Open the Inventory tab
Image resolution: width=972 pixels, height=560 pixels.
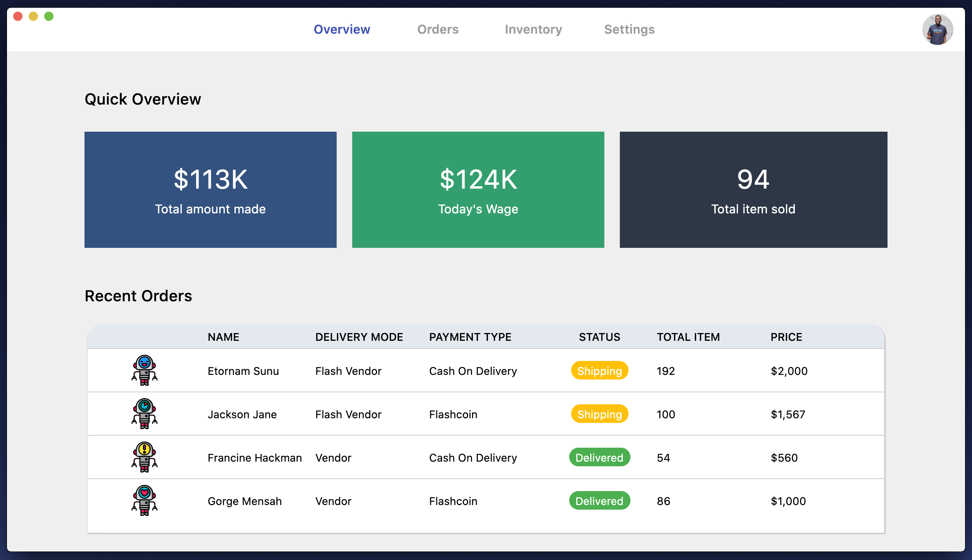(x=533, y=29)
